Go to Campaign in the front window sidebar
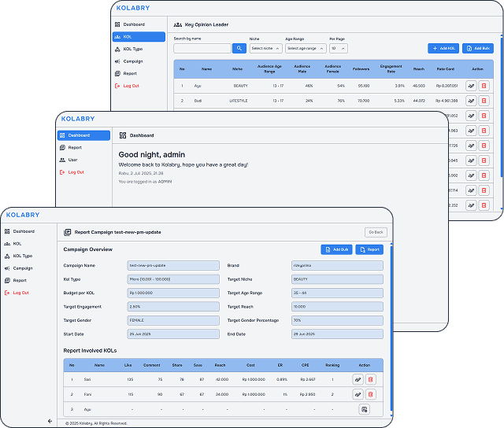 (23, 267)
